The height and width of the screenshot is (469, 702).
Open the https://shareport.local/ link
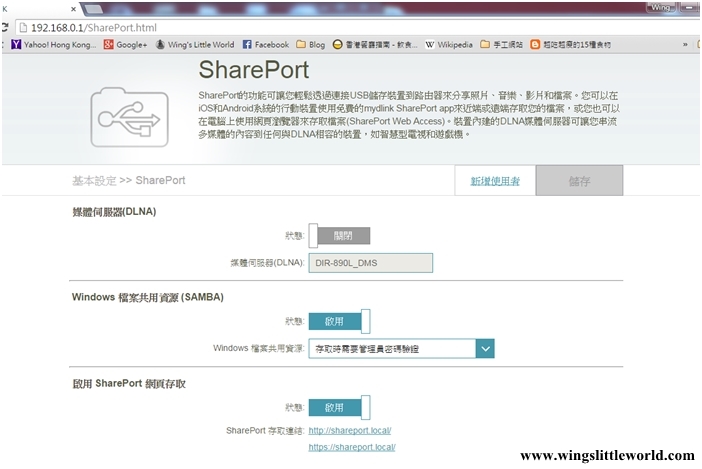click(x=353, y=447)
